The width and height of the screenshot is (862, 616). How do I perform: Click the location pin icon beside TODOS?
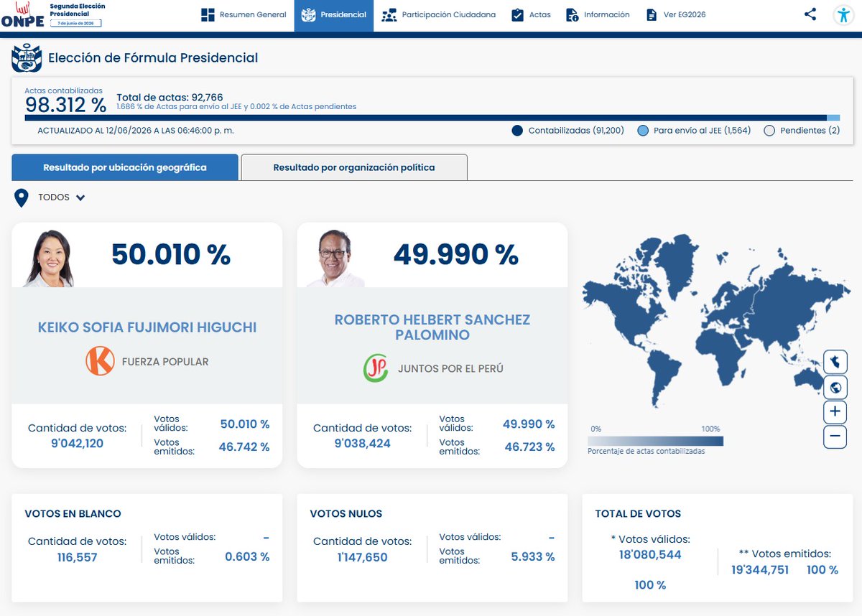[x=22, y=198]
